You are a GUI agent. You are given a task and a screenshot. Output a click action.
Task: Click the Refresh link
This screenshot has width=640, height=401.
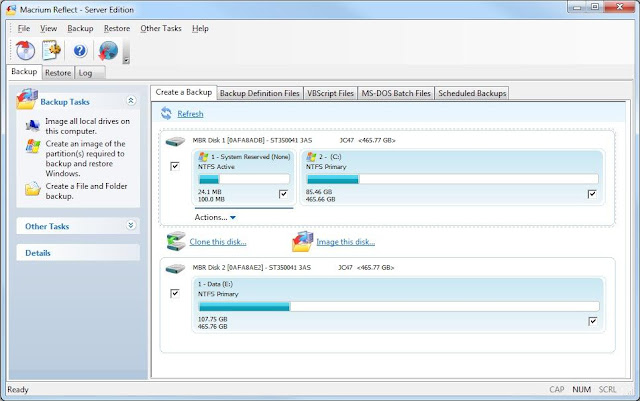coord(190,114)
